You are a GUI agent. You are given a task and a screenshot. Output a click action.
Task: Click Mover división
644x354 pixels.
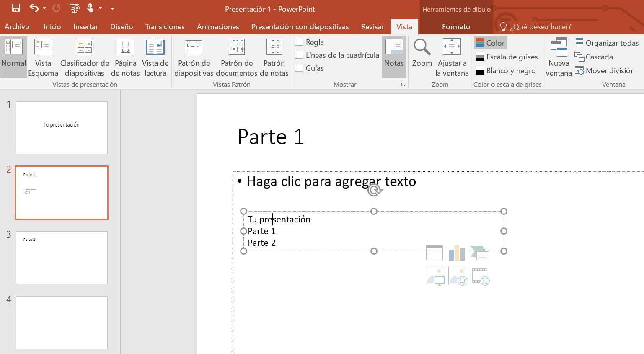[x=605, y=70]
